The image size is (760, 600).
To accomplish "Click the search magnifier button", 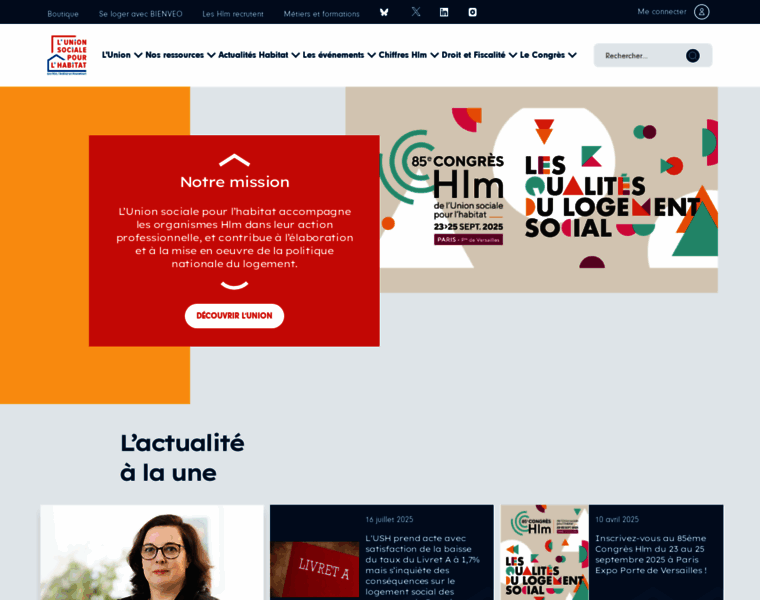I will [x=693, y=56].
